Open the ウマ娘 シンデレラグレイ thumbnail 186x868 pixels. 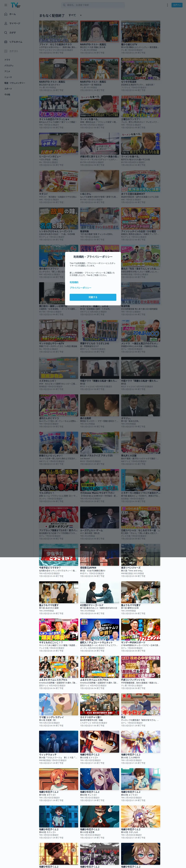[58, 705]
